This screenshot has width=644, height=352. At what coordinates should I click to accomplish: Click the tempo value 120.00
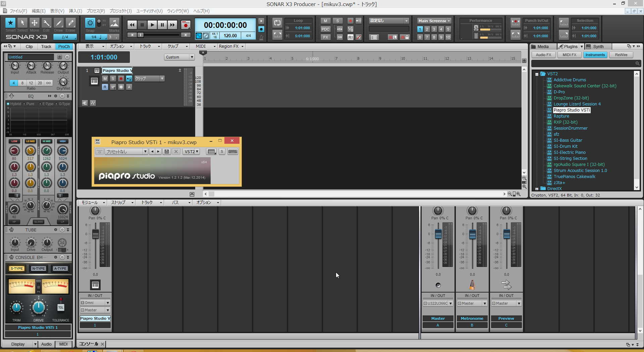point(230,36)
